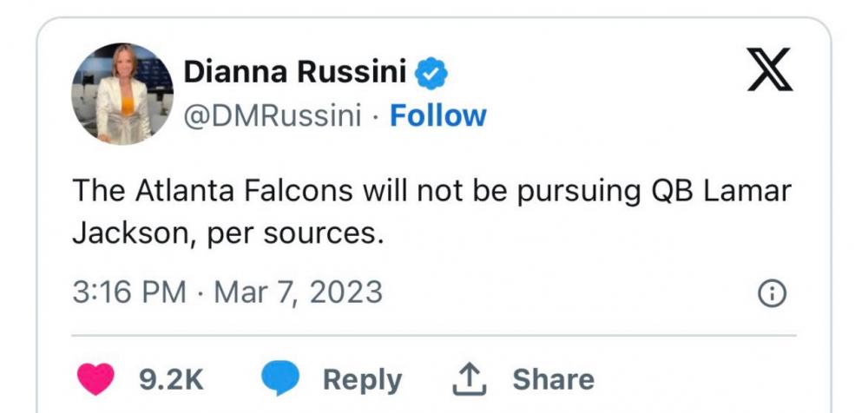
Task: Click the word "pursuing" in the tweet
Action: coord(573,192)
